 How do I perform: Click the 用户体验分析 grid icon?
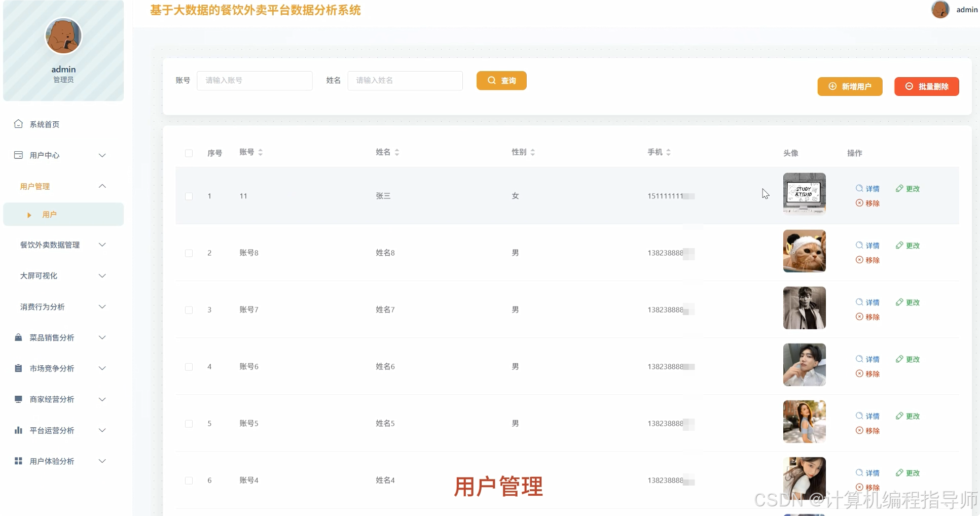click(18, 461)
